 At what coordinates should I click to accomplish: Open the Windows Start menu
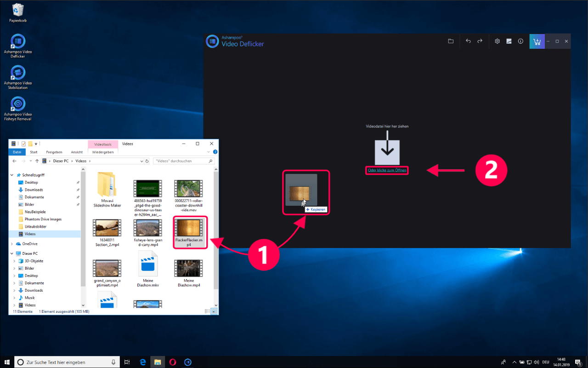(7, 362)
